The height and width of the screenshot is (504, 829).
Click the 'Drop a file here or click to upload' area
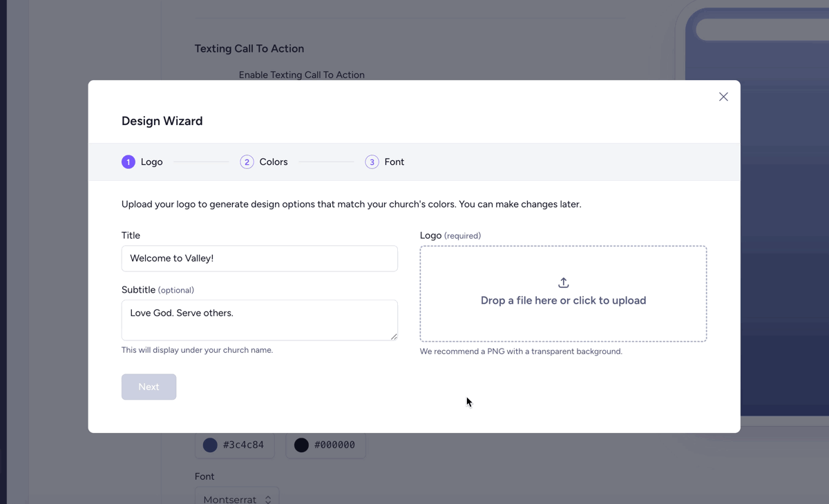point(563,293)
